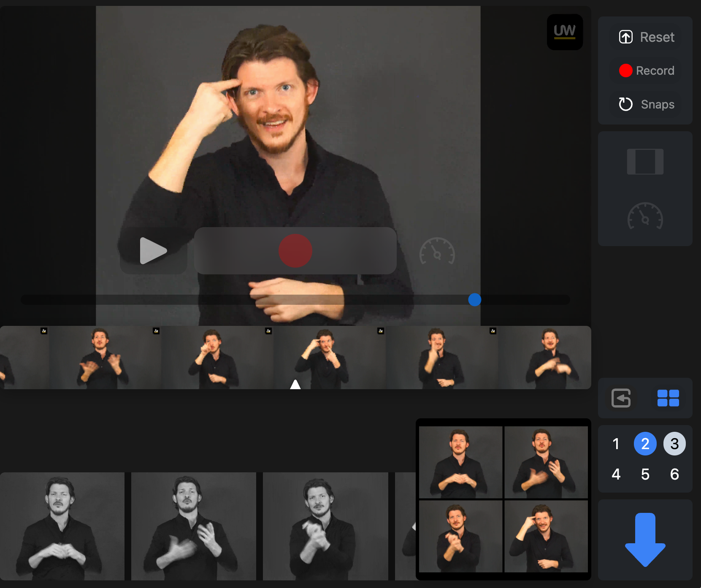Play the video with the play button

[153, 251]
